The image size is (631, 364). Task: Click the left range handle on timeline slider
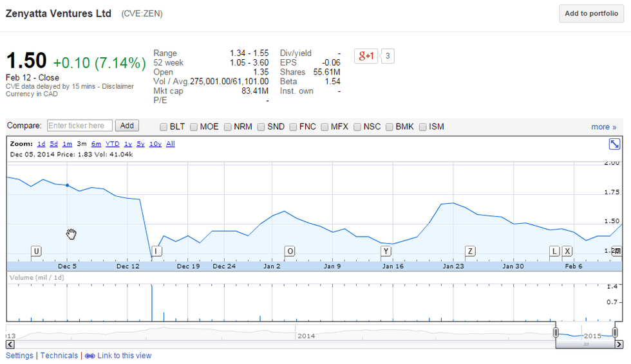tap(556, 332)
